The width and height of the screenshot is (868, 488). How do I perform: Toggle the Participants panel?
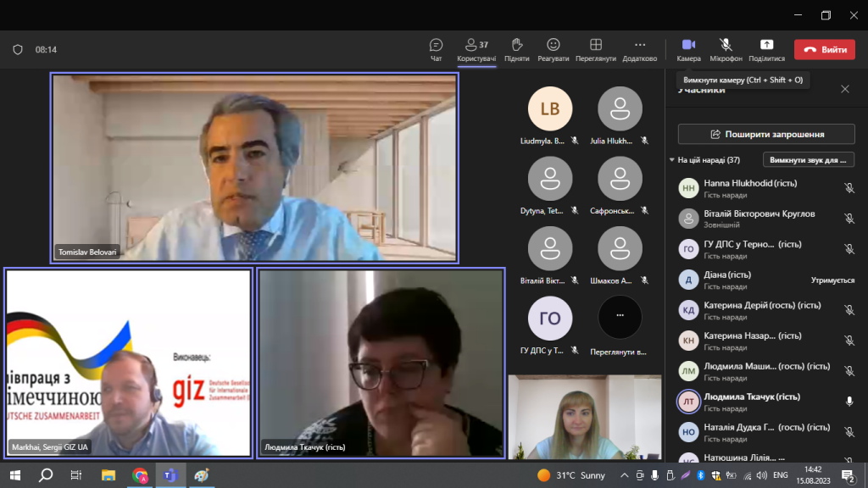(x=476, y=49)
